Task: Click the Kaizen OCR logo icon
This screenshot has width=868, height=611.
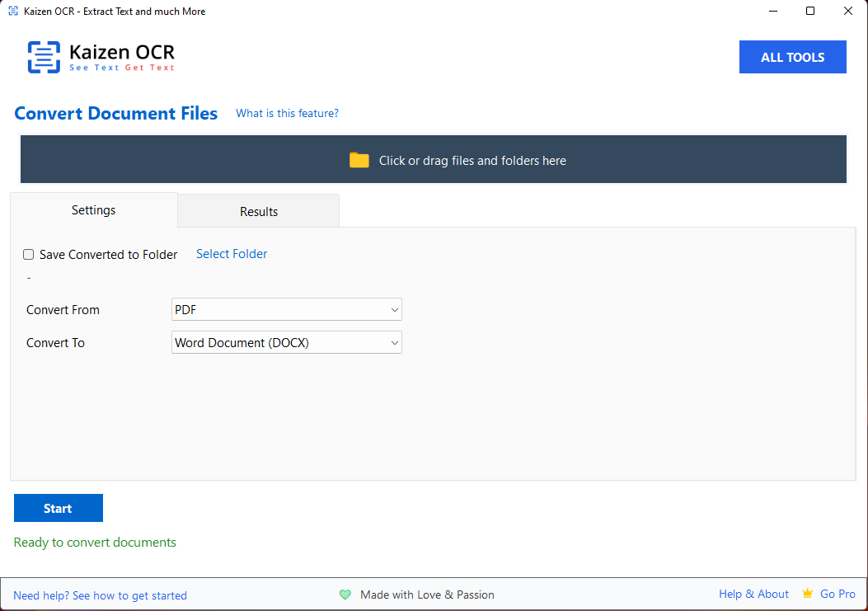Action: point(44,57)
